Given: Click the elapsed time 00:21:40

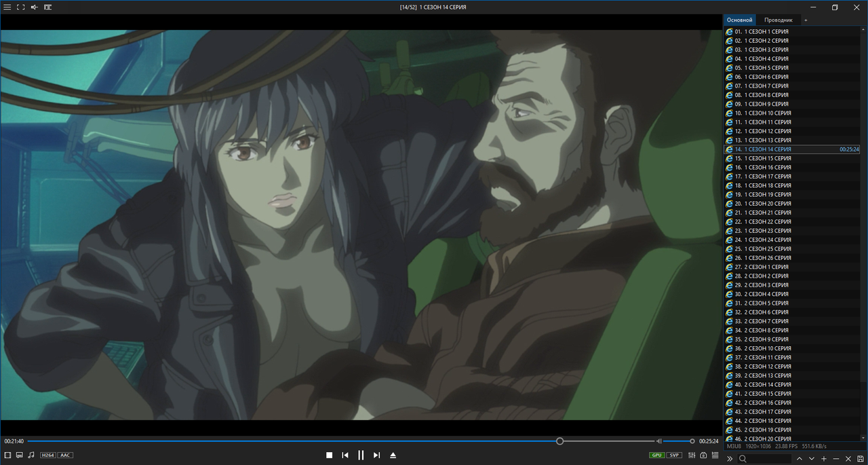Looking at the screenshot, I should (14, 441).
